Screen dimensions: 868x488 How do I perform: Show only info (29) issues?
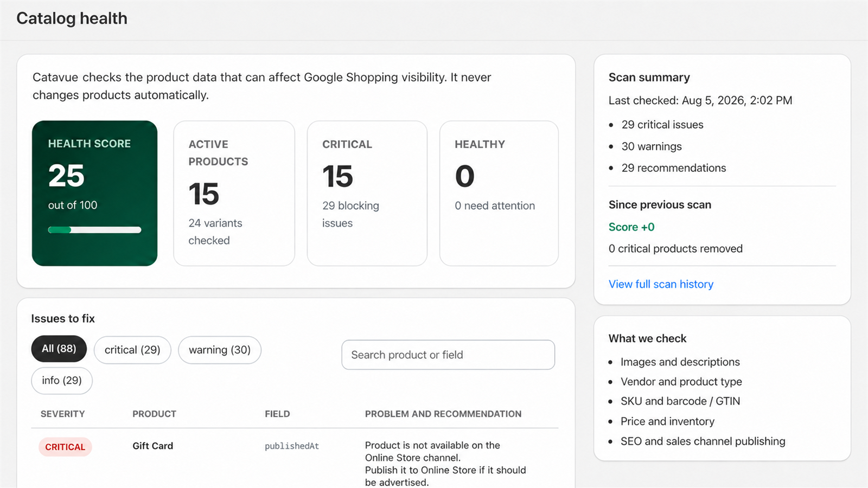(x=62, y=381)
